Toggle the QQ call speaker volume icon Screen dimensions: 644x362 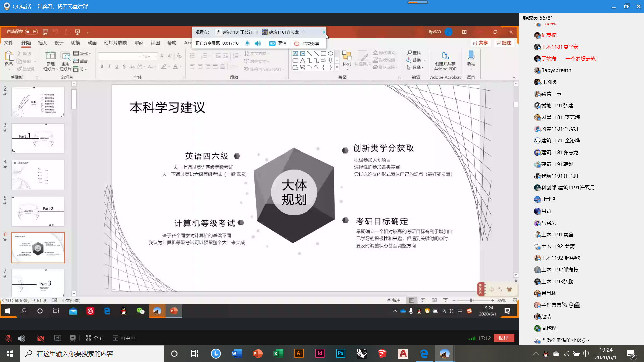[x=21, y=338]
